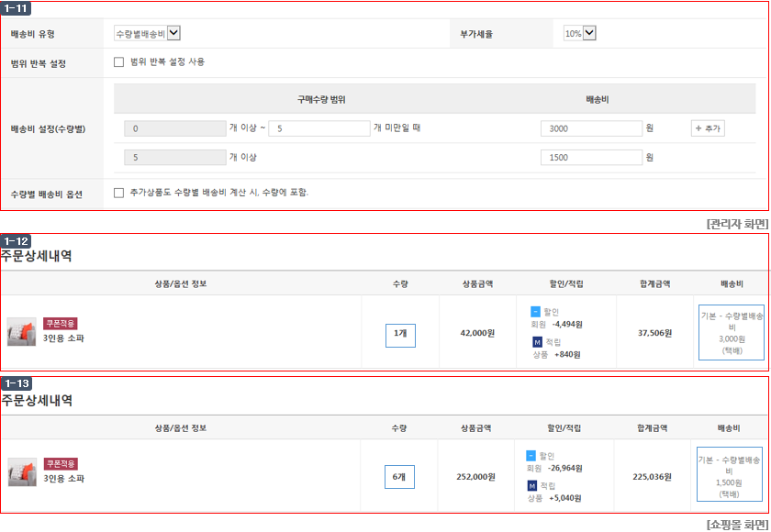Click the 배송비 설정(수량별) row label
The height and width of the screenshot is (532, 771).
tap(48, 129)
